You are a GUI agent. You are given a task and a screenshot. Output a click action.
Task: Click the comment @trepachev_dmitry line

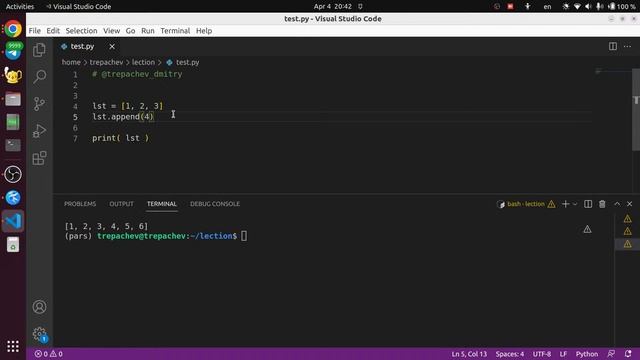tap(137, 74)
